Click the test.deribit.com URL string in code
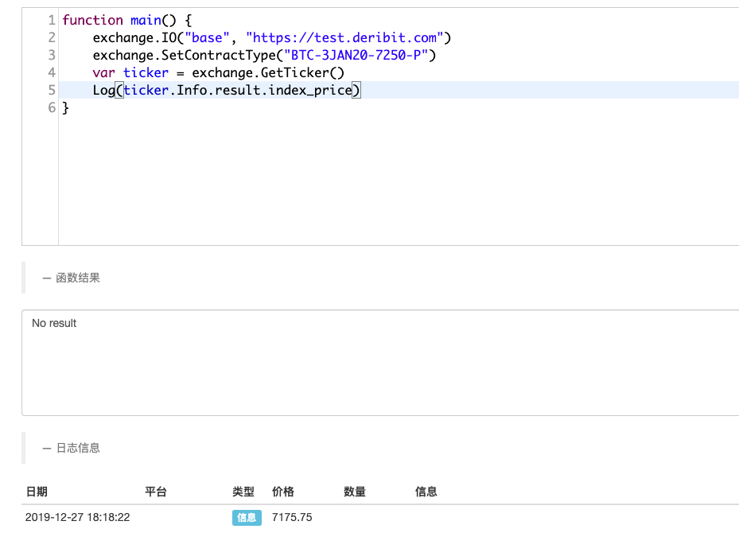The width and height of the screenshot is (739, 560). 348,37
